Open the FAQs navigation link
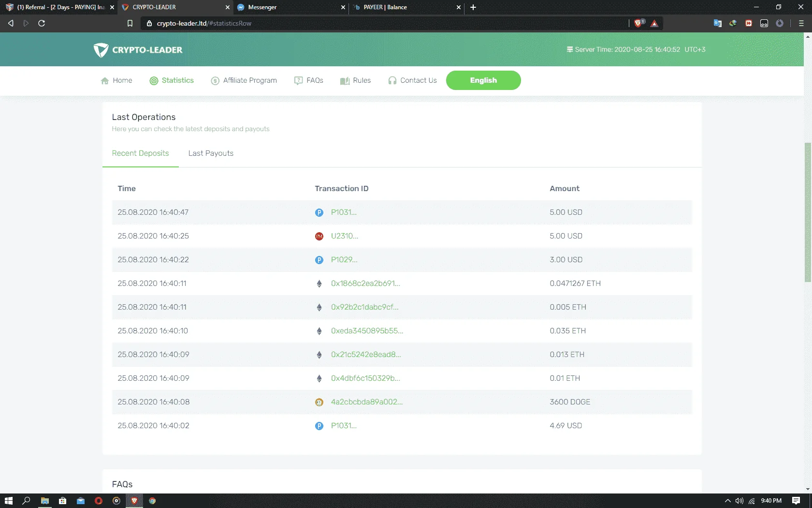This screenshot has width=812, height=508. click(309, 80)
